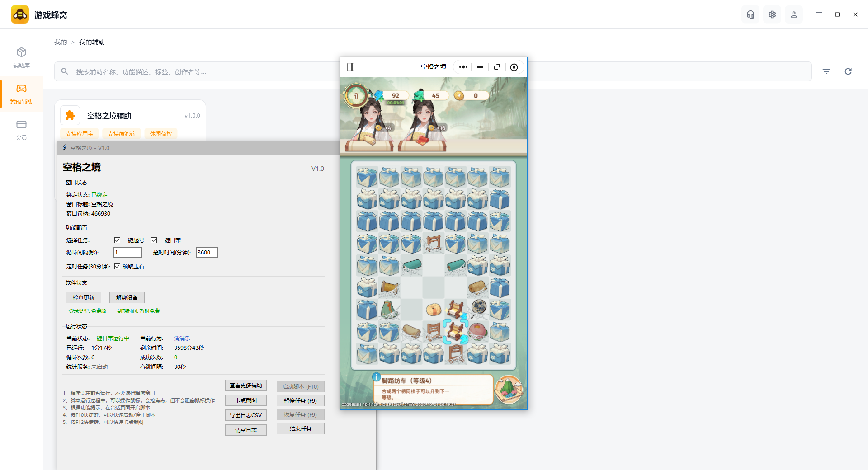Click the 我的 breadcrumb link
The width and height of the screenshot is (868, 470).
(61, 42)
